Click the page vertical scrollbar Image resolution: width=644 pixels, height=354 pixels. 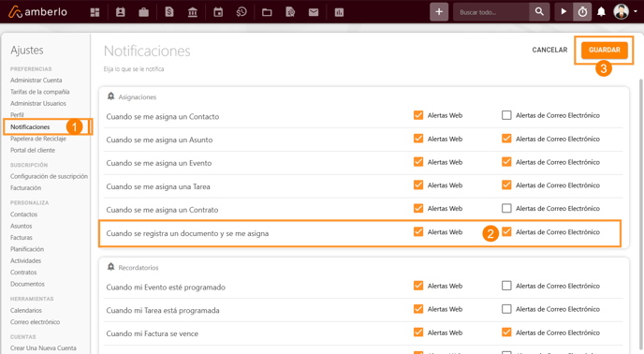click(641, 214)
